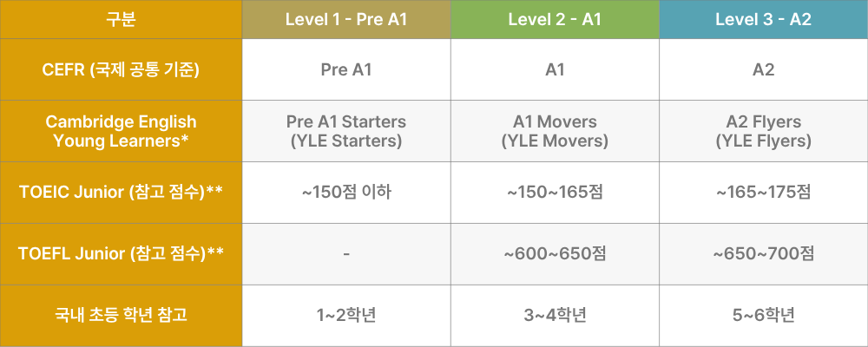Click the 구분 header cell
This screenshot has width=868, height=347.
121,20
